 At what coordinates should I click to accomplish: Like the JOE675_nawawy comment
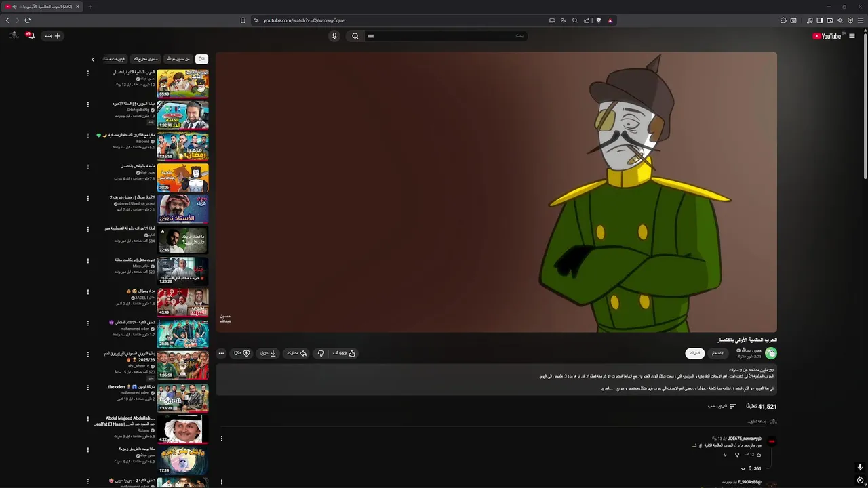coord(758,455)
